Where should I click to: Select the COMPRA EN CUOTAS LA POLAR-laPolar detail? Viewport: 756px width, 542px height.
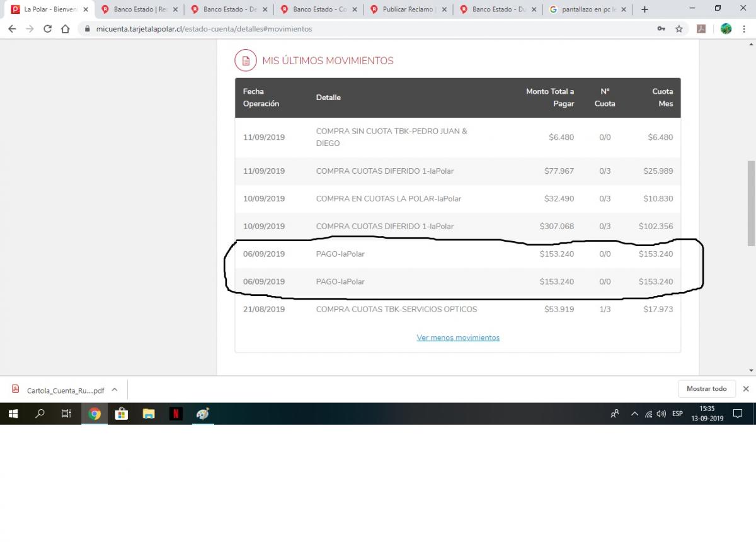click(389, 198)
